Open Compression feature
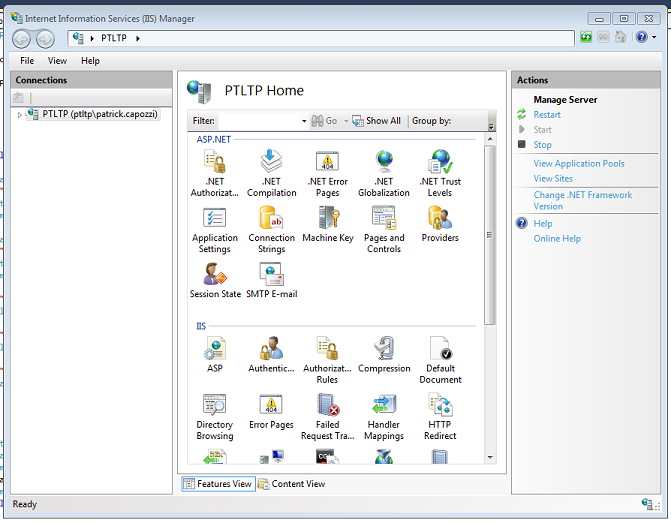 (384, 355)
